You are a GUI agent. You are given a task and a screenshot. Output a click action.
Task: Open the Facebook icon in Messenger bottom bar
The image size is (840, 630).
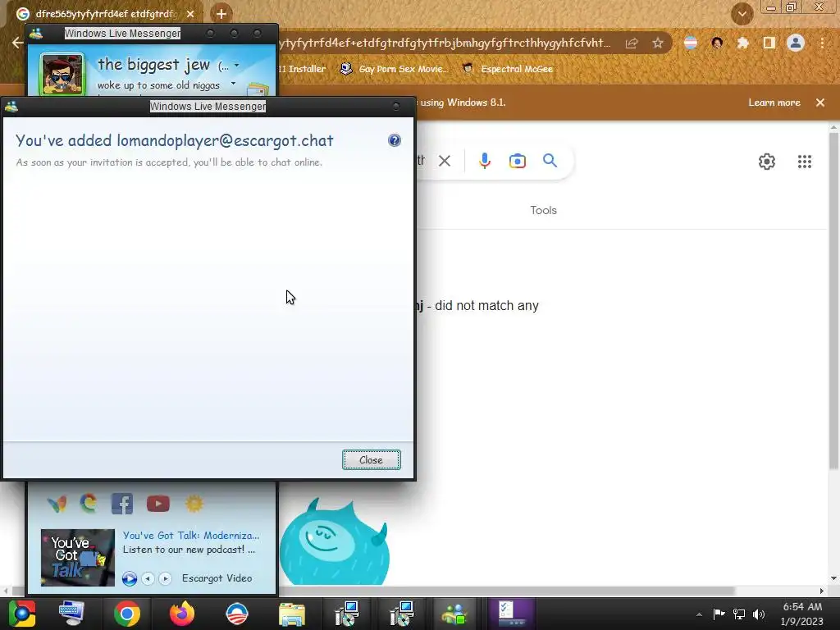pyautogui.click(x=122, y=504)
